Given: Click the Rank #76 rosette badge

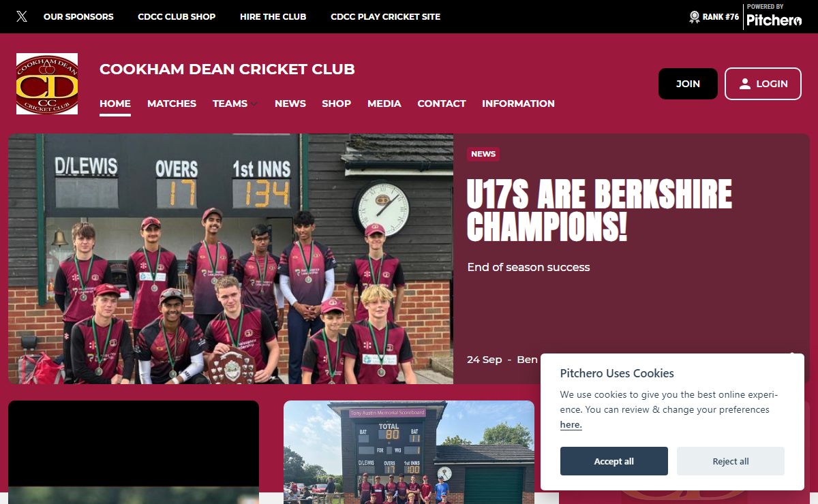Looking at the screenshot, I should (x=695, y=16).
